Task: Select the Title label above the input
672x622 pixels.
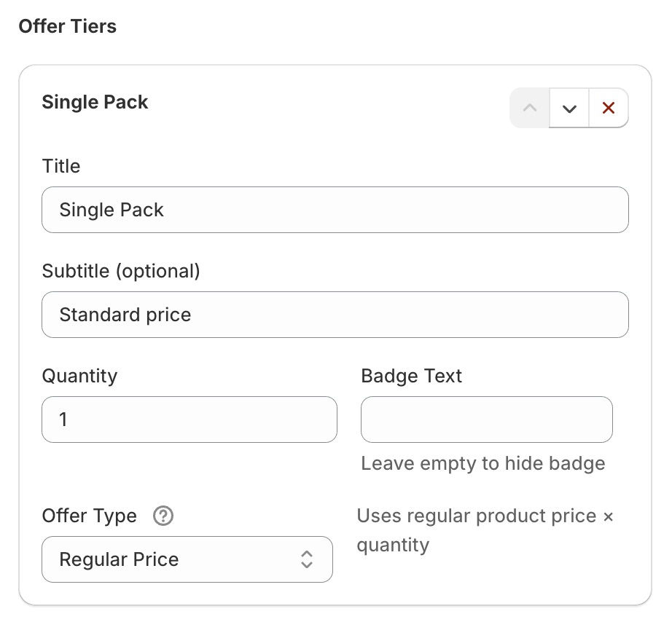Action: 60,166
